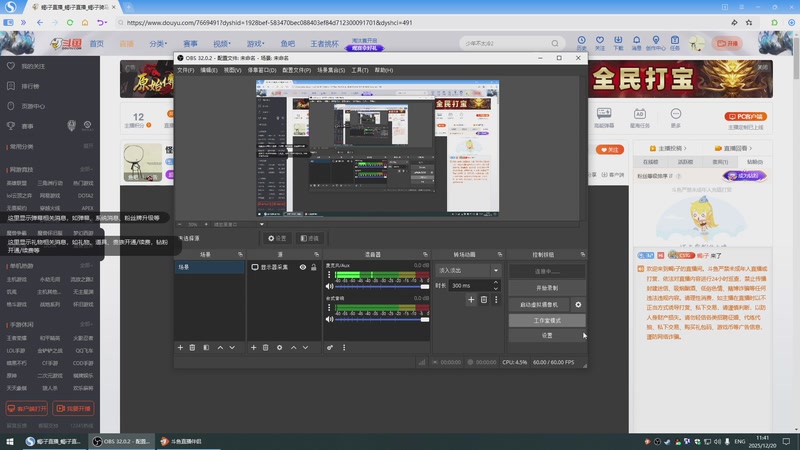Toggle visibility eye of display capture source
The image size is (800, 450).
tap(302, 268)
